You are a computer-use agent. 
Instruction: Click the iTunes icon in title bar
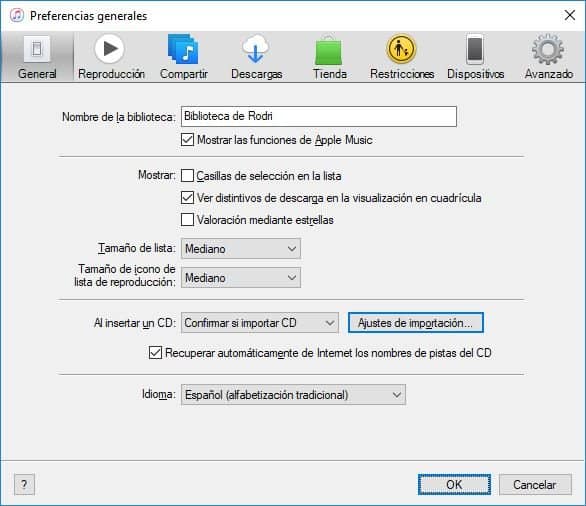[17, 15]
